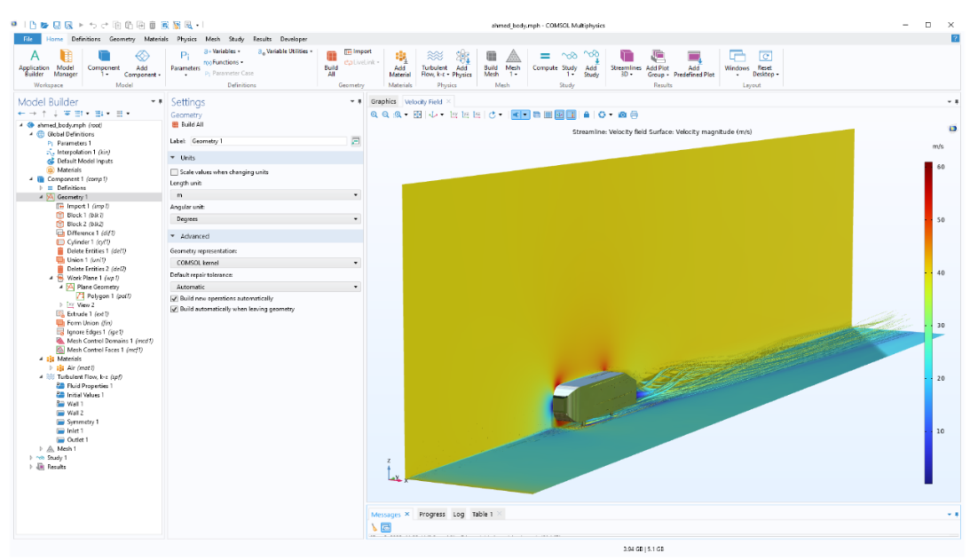Switch to the Graphics tab

(383, 101)
